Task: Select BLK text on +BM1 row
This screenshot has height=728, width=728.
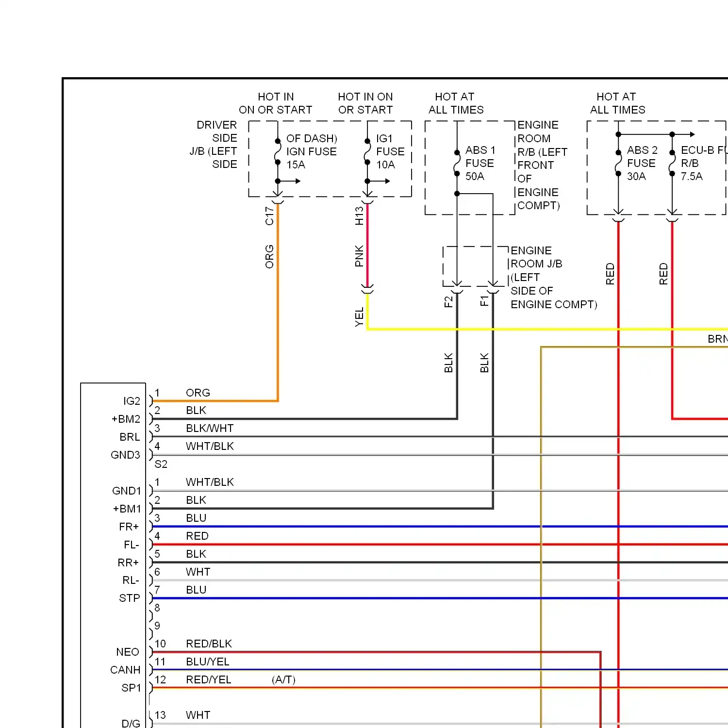Action: [196, 500]
